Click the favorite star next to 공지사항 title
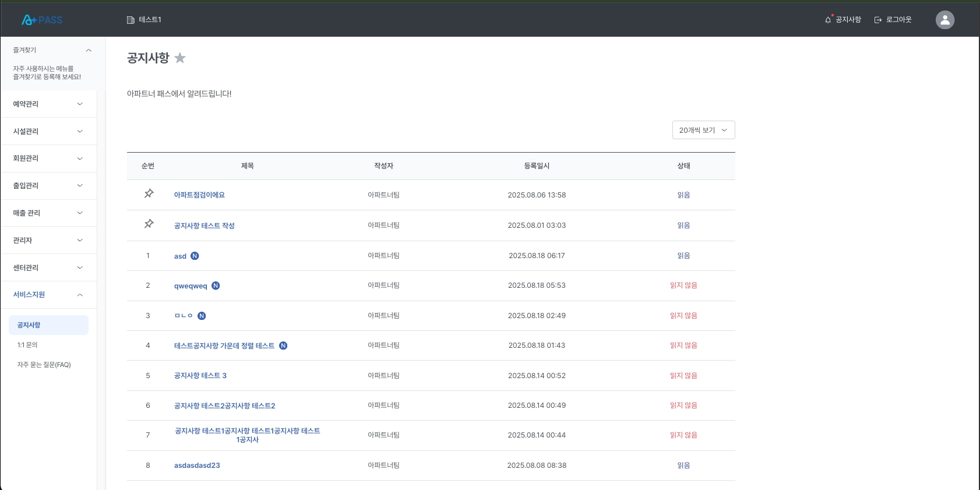Image resolution: width=980 pixels, height=490 pixels. point(180,58)
